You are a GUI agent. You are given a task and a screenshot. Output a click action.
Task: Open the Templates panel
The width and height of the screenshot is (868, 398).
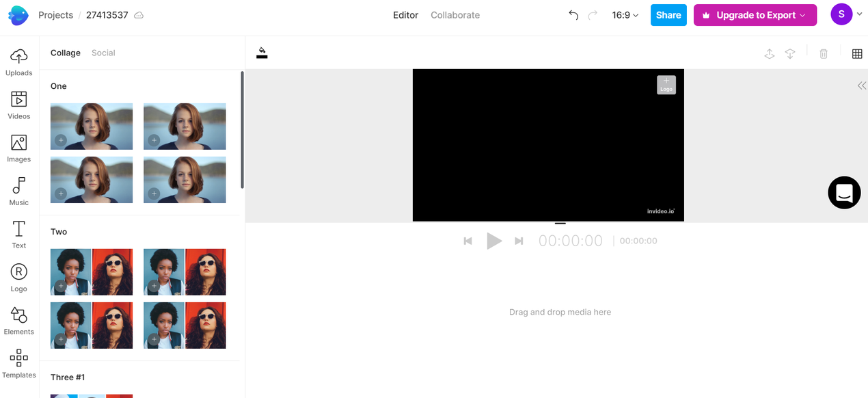(x=19, y=364)
